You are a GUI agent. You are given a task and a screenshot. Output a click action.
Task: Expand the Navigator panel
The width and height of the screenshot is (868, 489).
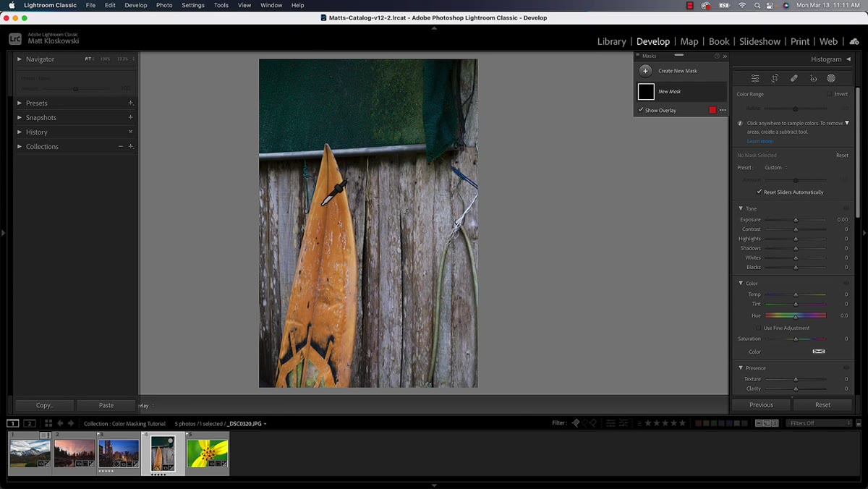20,59
